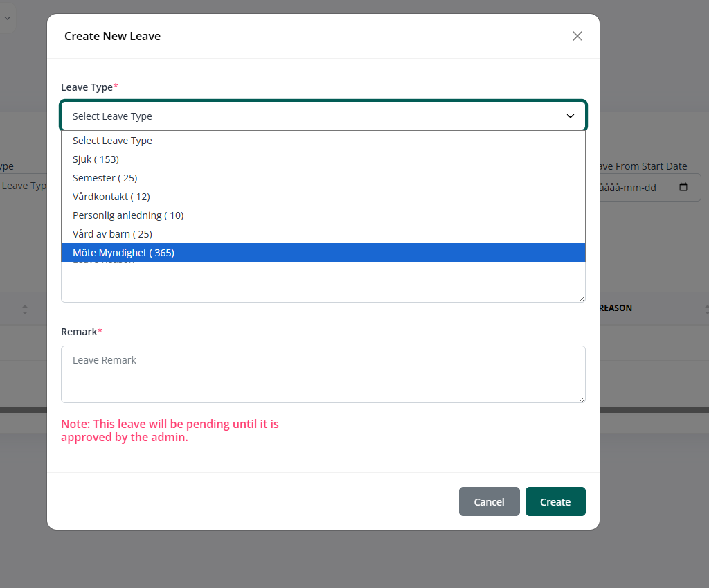This screenshot has height=588, width=709.
Task: Open the chevron dropdown in the top-left corner
Action: coord(7,19)
